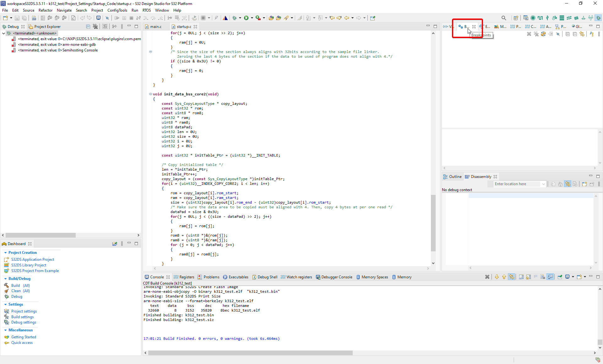The height and width of the screenshot is (364, 603).
Task: Click Remove All Terminated Launches icon in Debug view
Action: pyautogui.click(x=95, y=26)
